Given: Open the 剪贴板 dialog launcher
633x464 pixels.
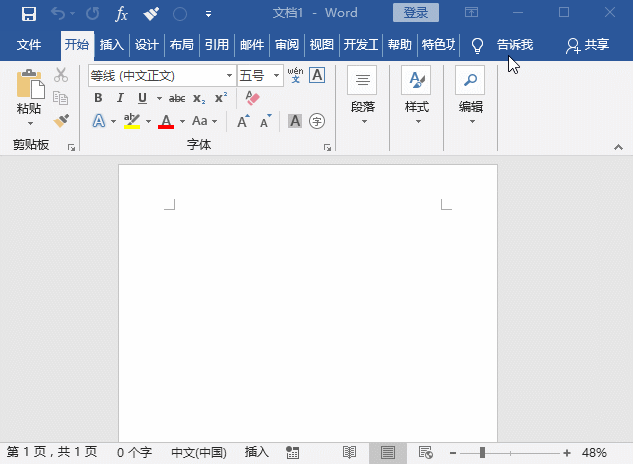Looking at the screenshot, I should [71, 148].
